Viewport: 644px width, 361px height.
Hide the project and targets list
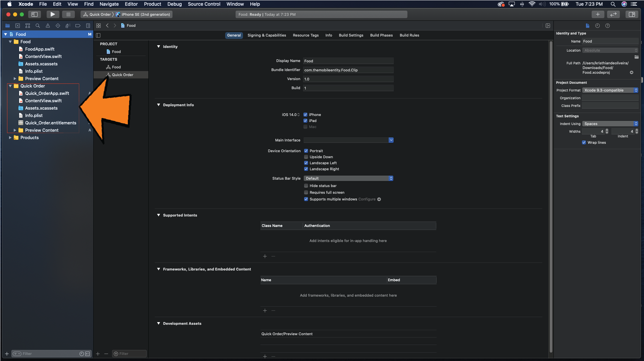click(x=98, y=35)
